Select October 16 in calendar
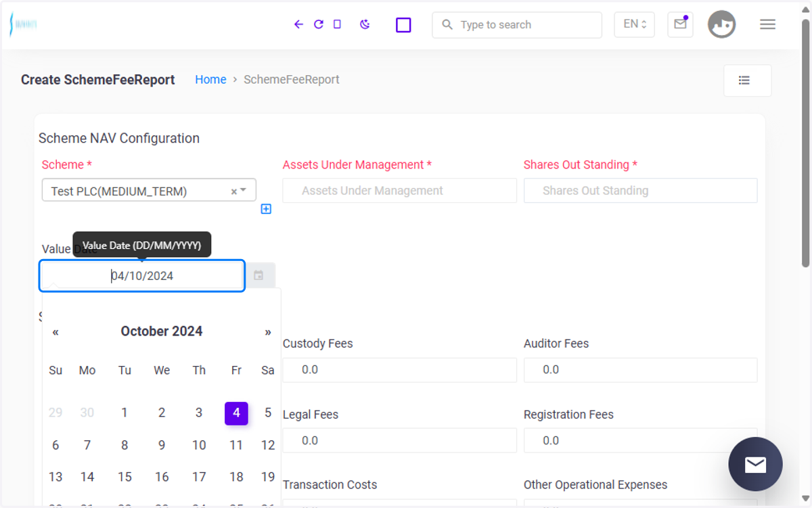 click(x=162, y=477)
